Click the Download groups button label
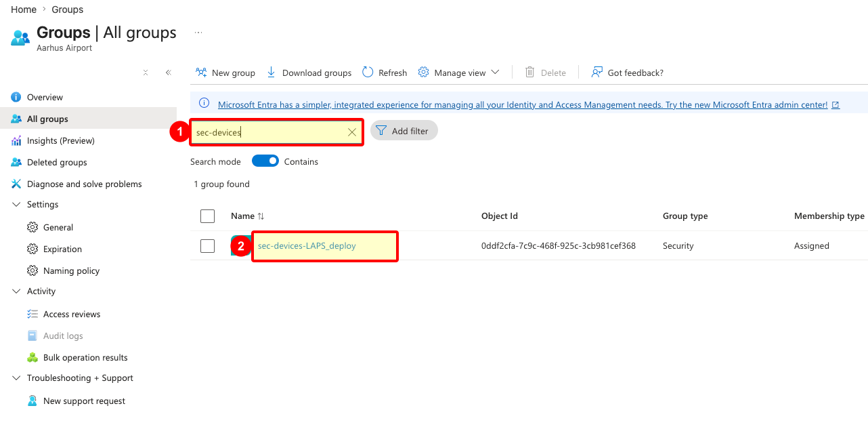Screen dimensions: 868x446 point(317,73)
